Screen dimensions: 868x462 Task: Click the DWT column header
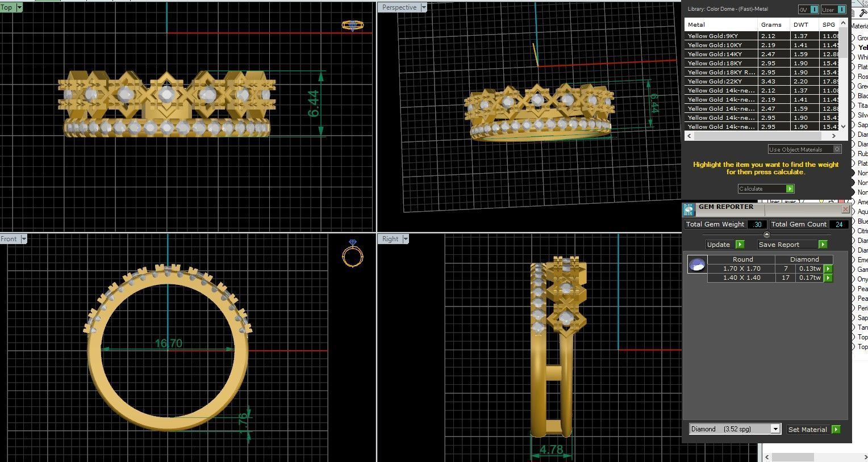[804, 24]
